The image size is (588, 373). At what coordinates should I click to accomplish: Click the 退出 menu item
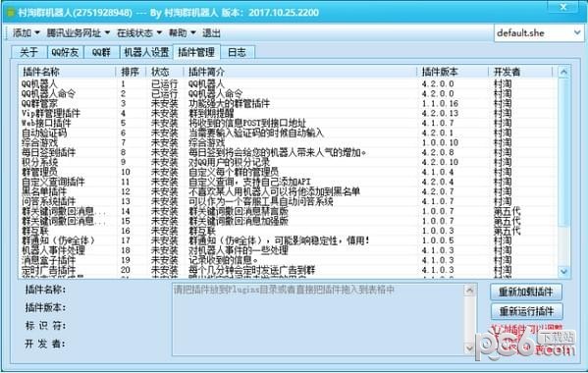211,33
